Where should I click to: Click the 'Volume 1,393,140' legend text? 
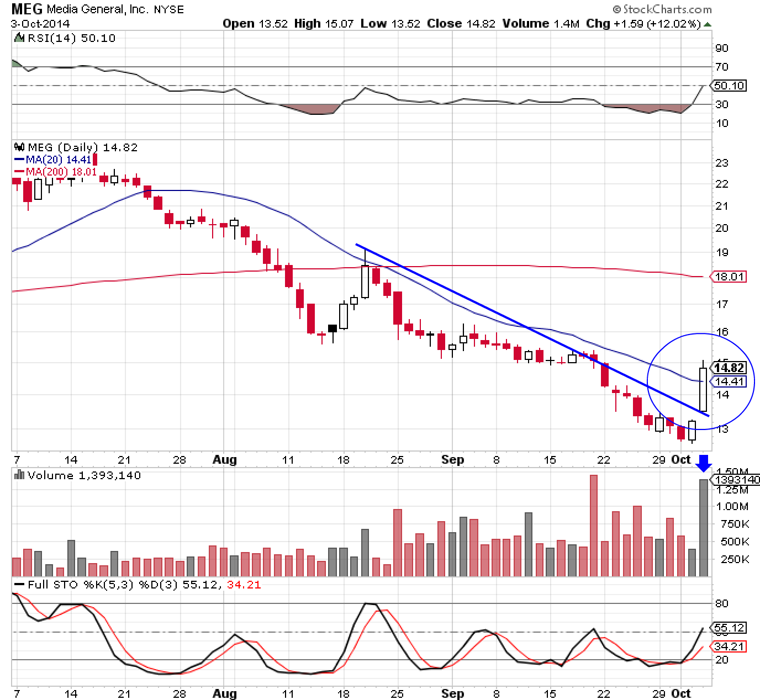[84, 475]
